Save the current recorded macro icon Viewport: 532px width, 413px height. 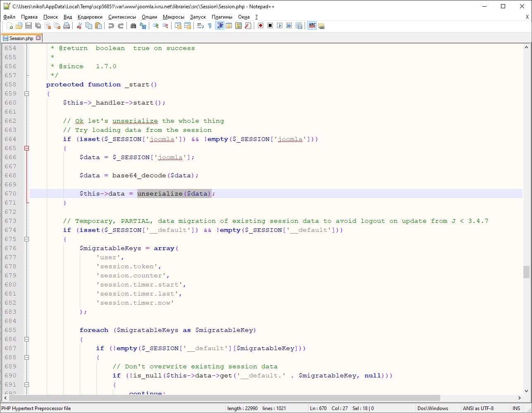pyautogui.click(x=299, y=26)
